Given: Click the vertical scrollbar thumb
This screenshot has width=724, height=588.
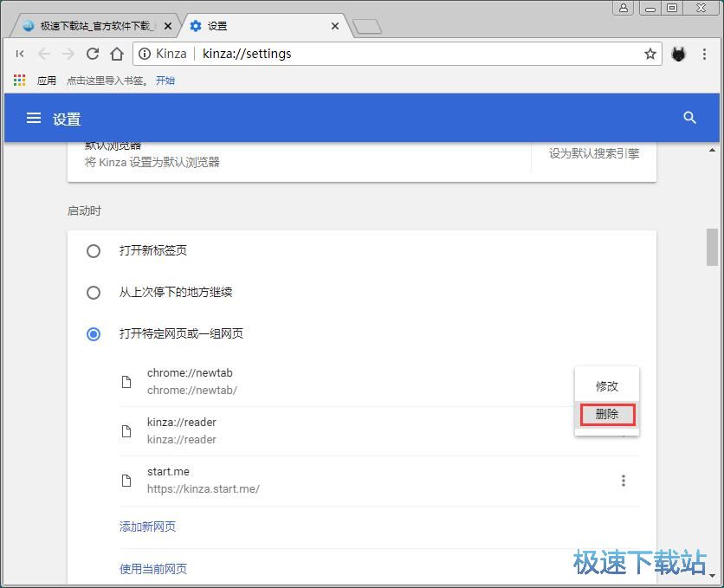Looking at the screenshot, I should click(x=712, y=247).
